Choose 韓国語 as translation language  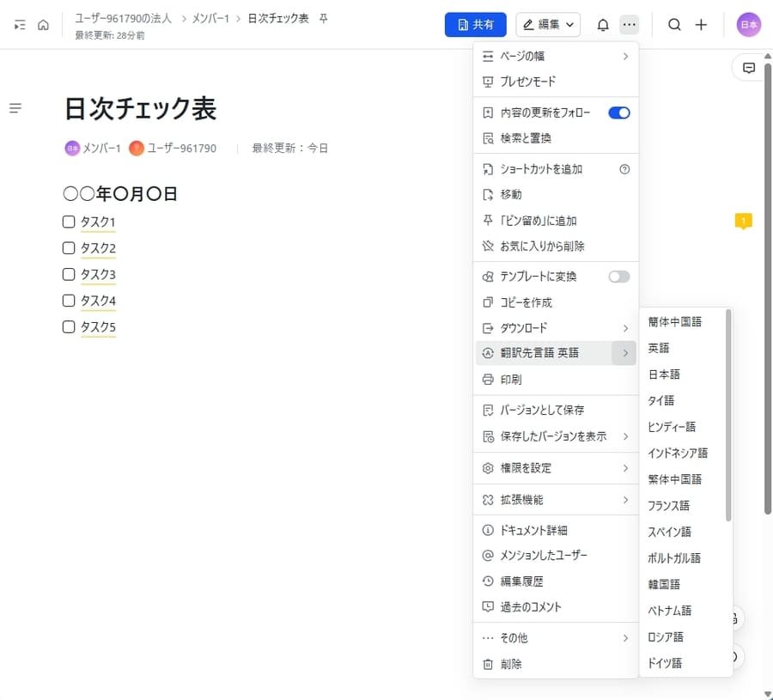pyautogui.click(x=664, y=584)
